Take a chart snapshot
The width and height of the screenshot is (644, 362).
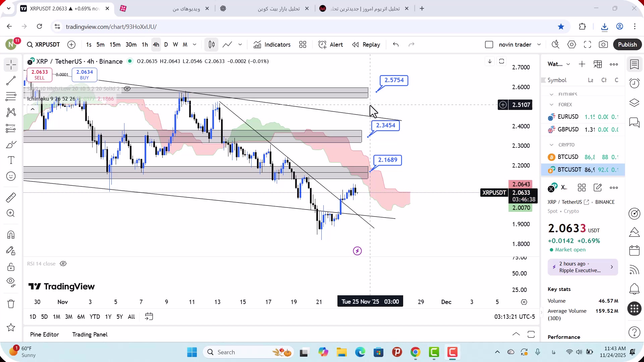603,45
